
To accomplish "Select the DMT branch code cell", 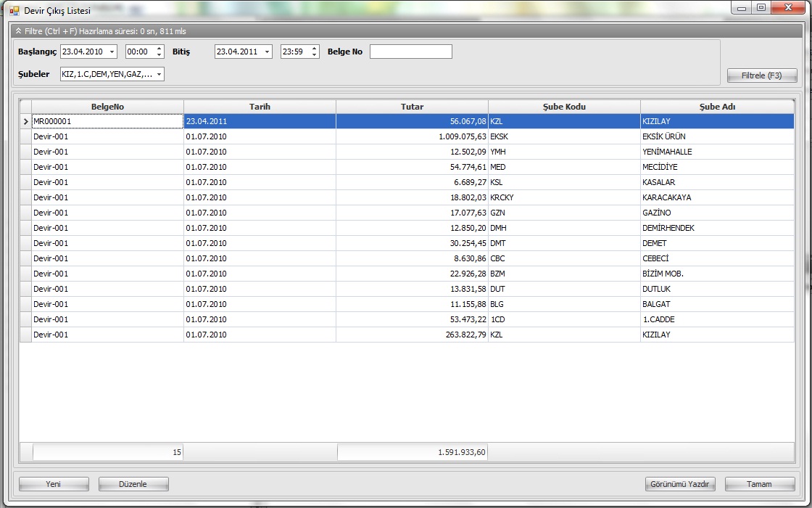I will [x=565, y=243].
